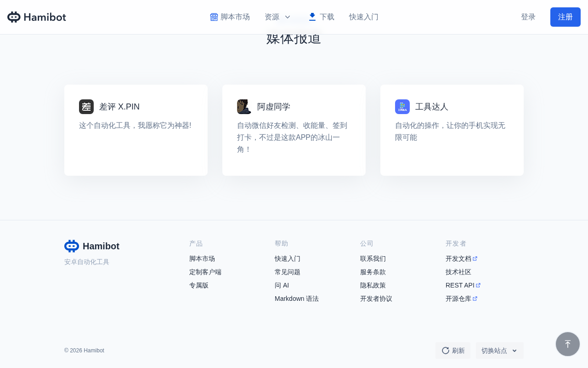Click the chevron arrow beside 资源
This screenshot has width=588, height=368.
point(288,17)
